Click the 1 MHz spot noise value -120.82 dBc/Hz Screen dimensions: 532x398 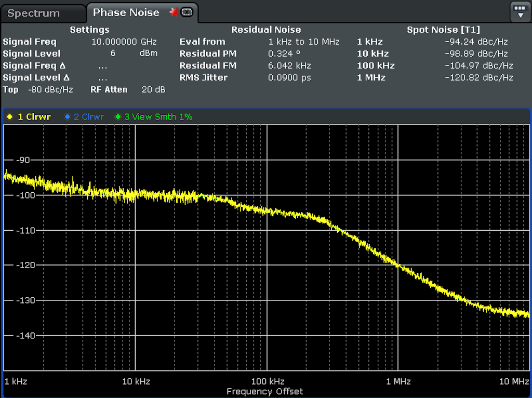[x=478, y=77]
